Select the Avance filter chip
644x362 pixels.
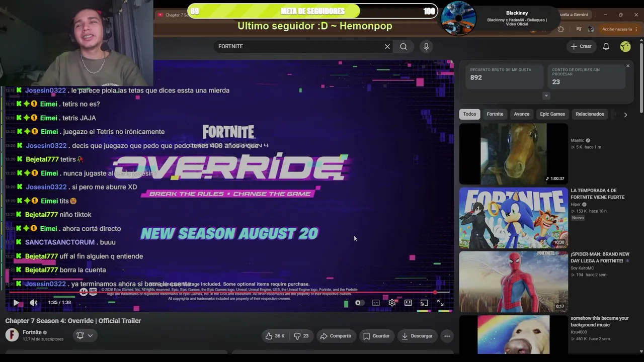coord(522,114)
